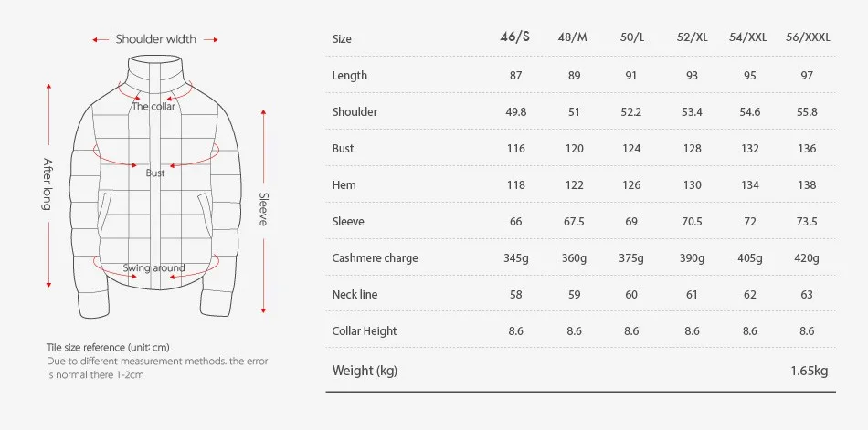Click the Cashmere charge row label
This screenshot has height=430, width=868.
tap(375, 258)
